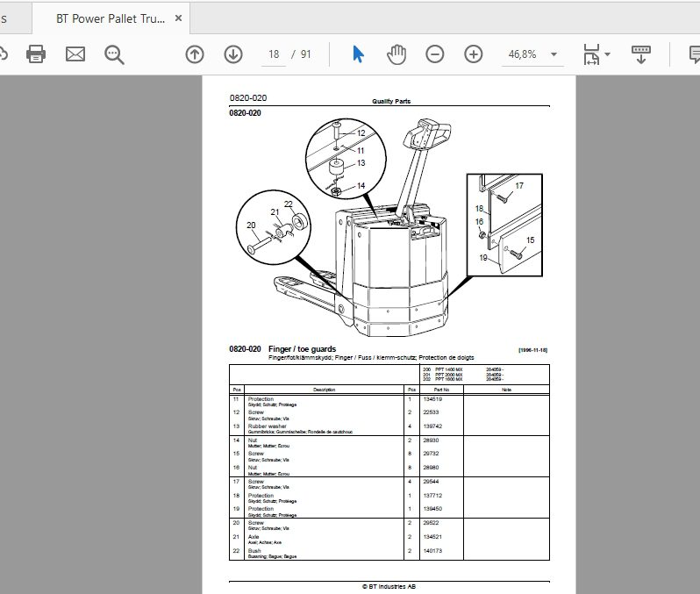Open the comment tool icon
The width and height of the screenshot is (700, 594).
tap(695, 54)
